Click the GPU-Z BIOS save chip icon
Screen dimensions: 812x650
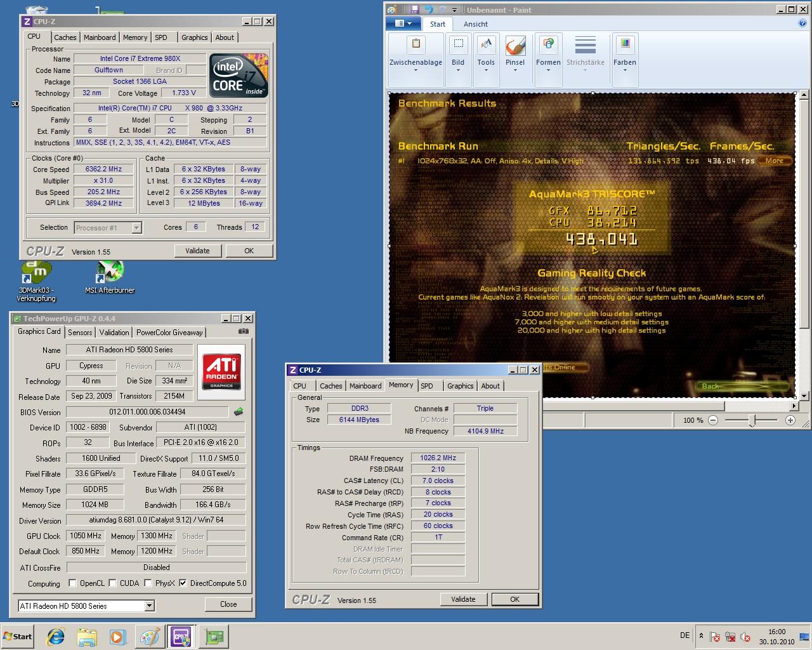(239, 412)
